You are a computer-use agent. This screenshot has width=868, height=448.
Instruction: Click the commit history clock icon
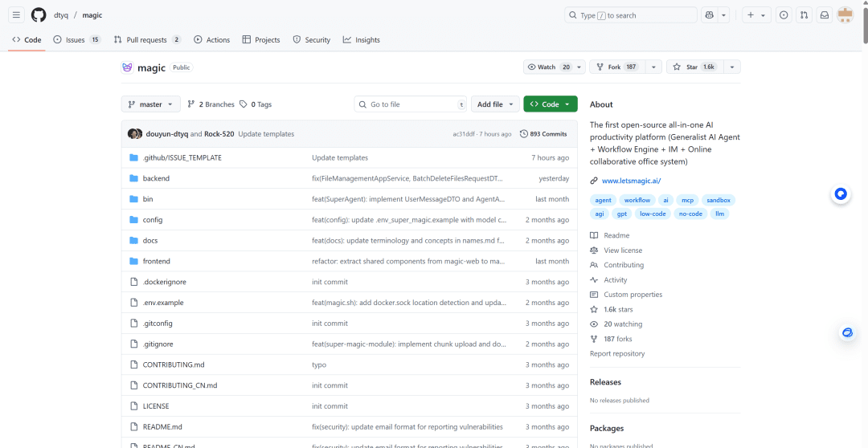524,134
